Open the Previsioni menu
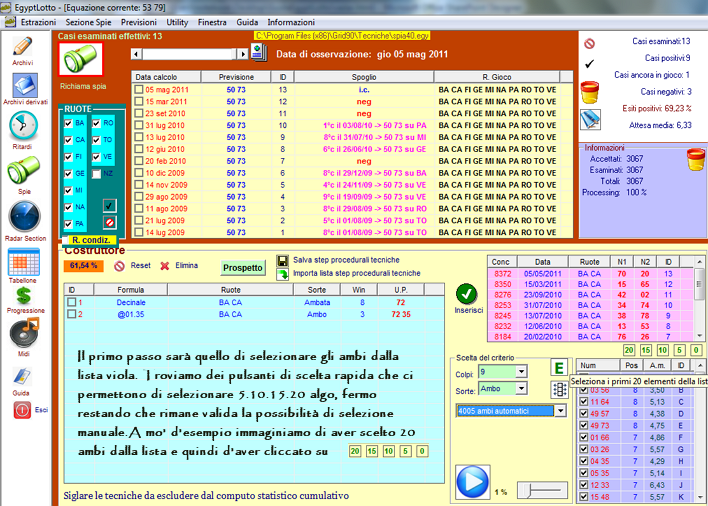 coord(139,22)
